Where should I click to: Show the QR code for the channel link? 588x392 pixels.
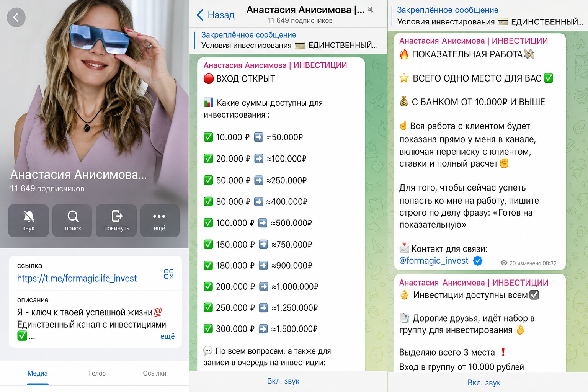[x=169, y=274]
